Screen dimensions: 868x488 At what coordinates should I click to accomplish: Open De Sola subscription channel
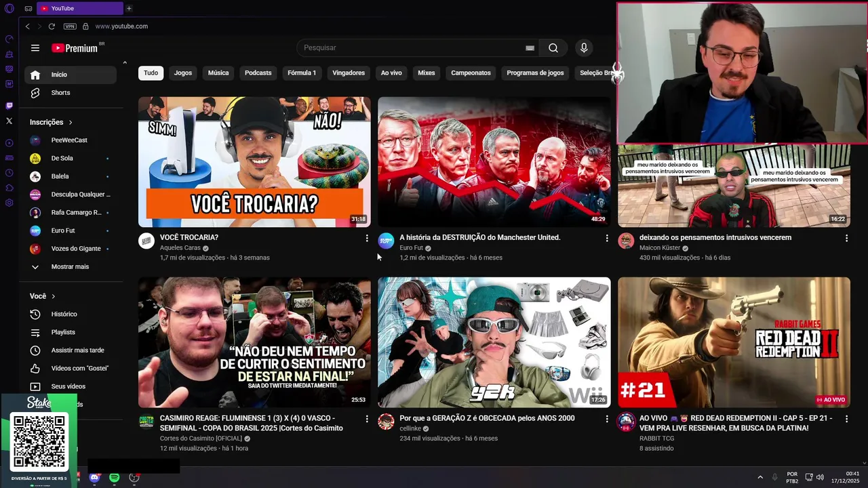click(71, 159)
